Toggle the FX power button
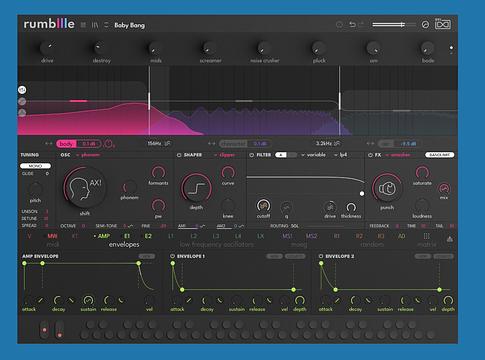The image size is (485, 360). pos(370,155)
